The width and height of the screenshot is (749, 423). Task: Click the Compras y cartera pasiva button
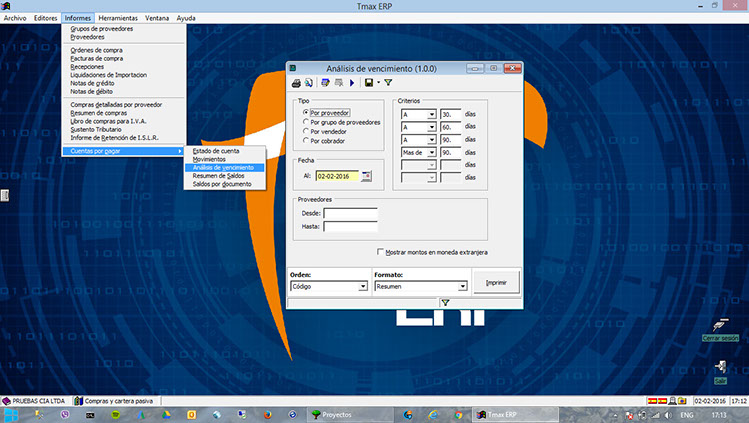117,400
